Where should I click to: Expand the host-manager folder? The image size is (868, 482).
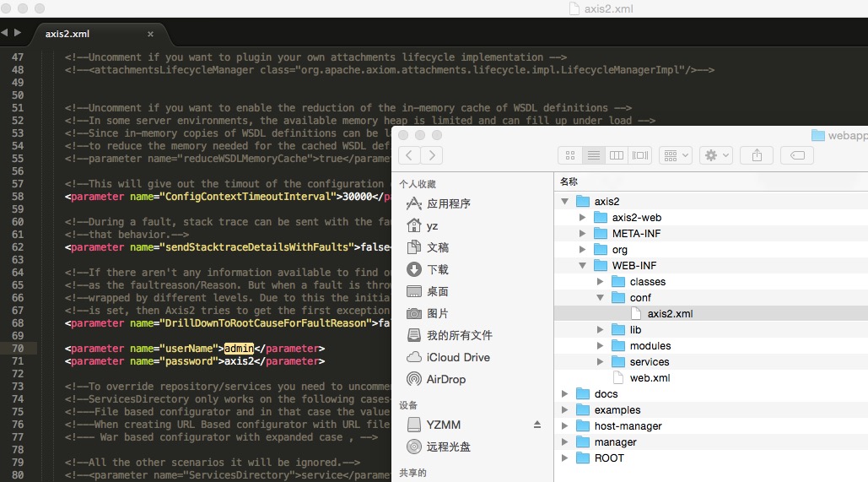[x=564, y=426]
